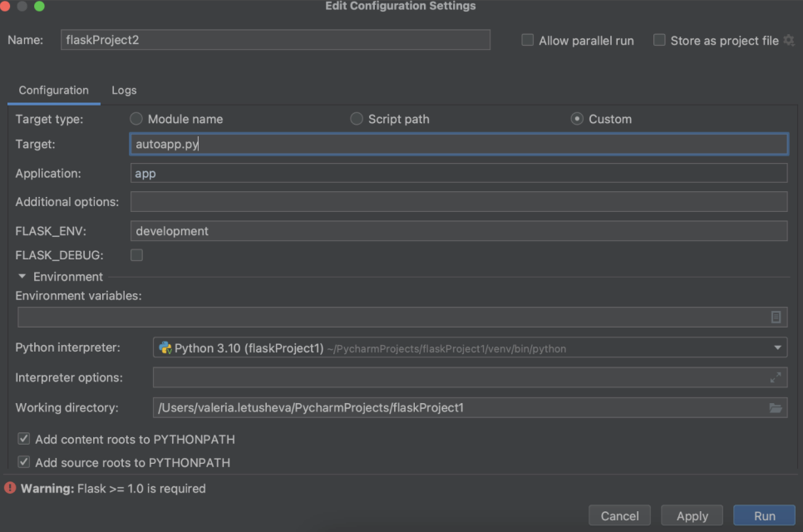
Task: Click the FLASK_ENV text field
Action: point(458,231)
